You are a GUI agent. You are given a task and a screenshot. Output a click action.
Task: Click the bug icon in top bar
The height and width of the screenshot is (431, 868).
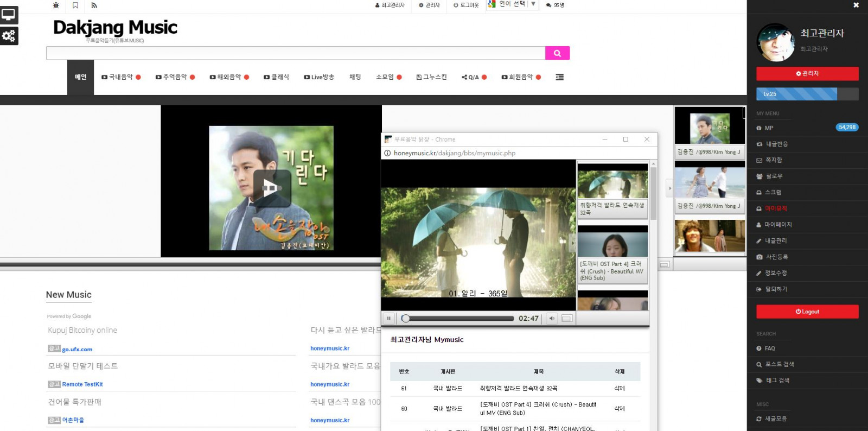56,5
